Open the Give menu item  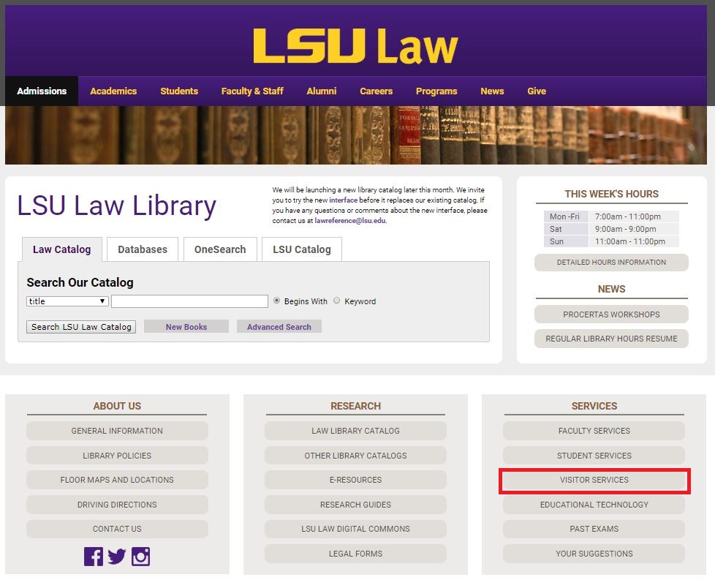click(537, 91)
